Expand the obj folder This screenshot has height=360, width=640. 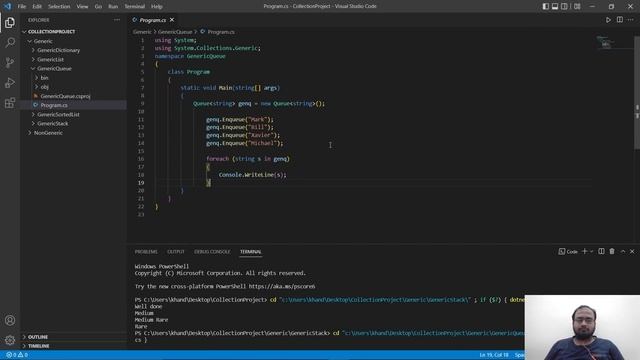[x=44, y=87]
